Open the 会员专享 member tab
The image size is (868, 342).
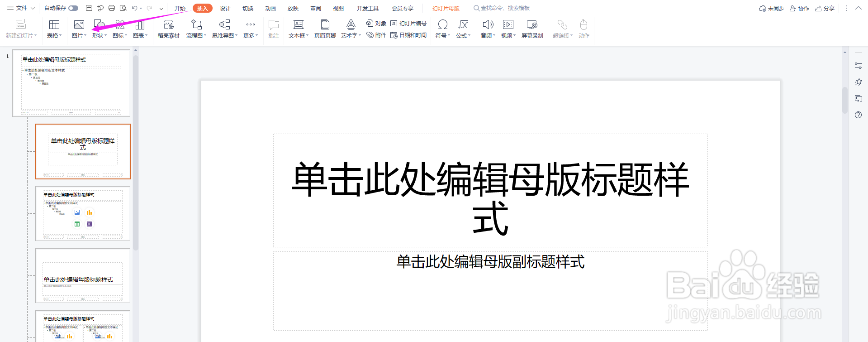pos(403,8)
